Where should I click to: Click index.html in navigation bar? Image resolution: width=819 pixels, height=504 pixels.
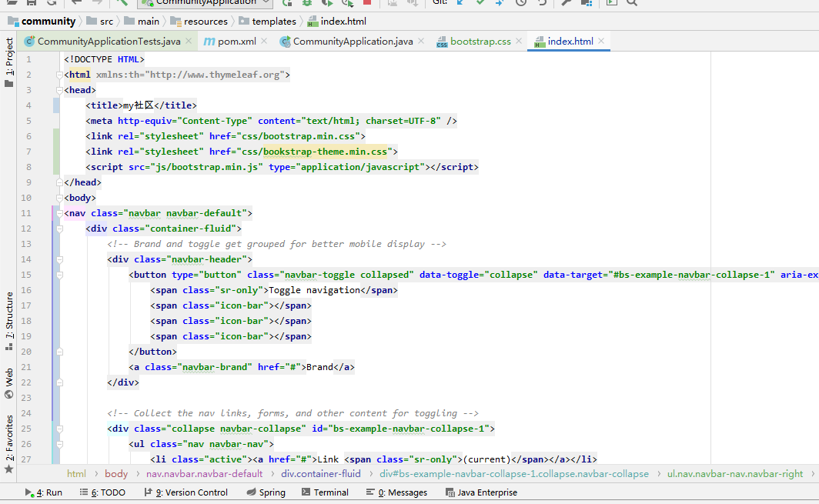(337, 22)
